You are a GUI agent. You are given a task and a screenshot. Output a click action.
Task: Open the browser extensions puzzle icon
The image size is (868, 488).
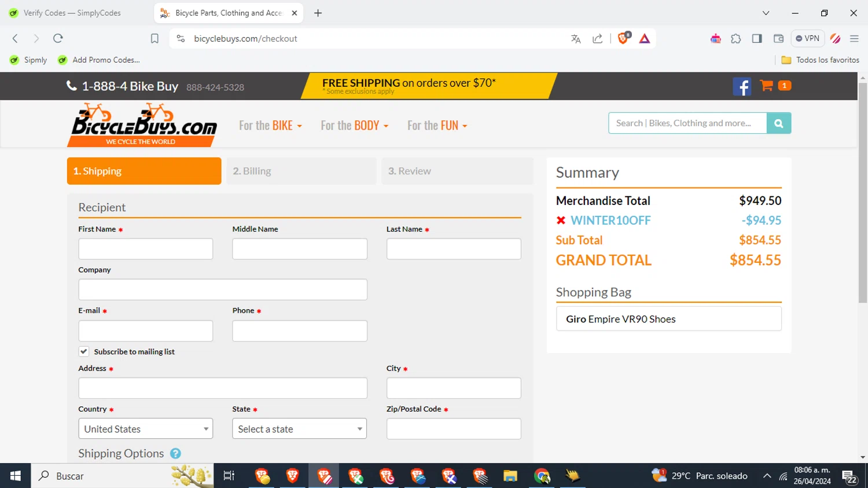click(x=736, y=39)
